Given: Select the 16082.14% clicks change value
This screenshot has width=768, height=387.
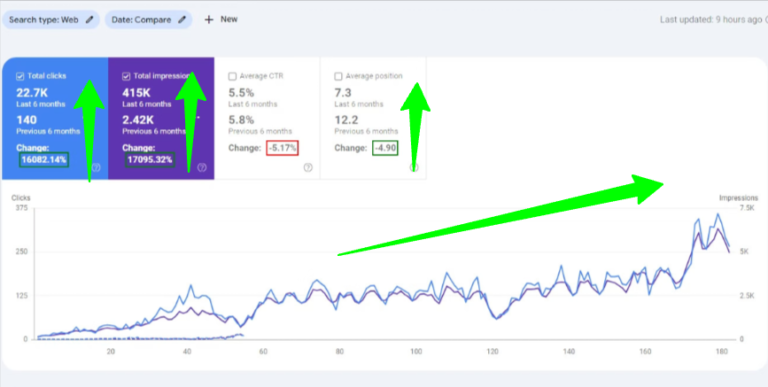Looking at the screenshot, I should 44,160.
